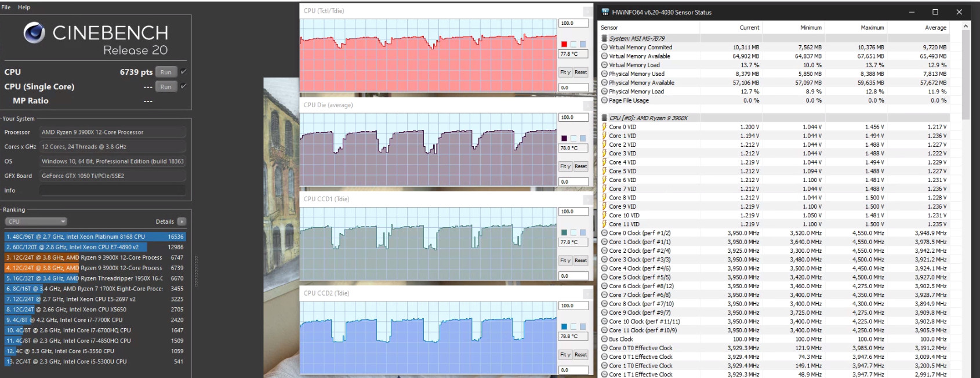Click the HWiNFO64 title bar app icon
The height and width of the screenshot is (378, 980).
[x=606, y=12]
